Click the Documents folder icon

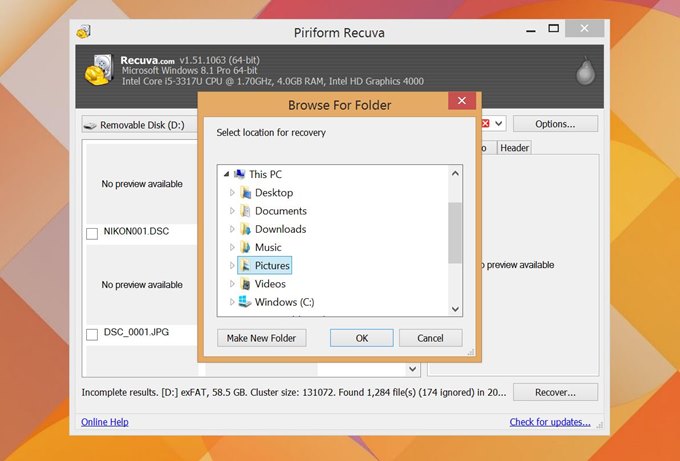245,211
